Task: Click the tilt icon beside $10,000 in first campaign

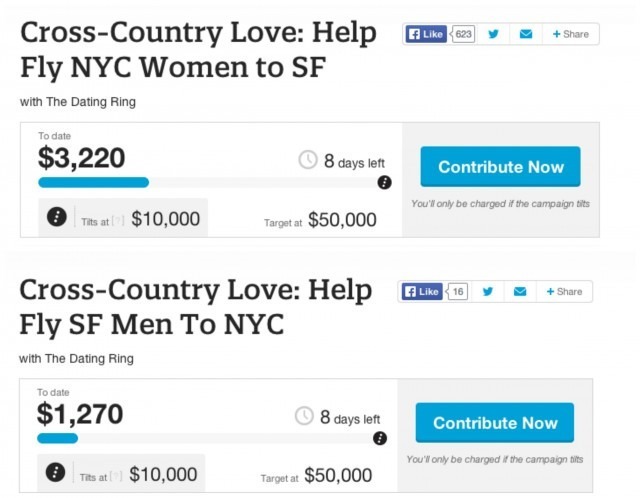Action: coord(57,216)
